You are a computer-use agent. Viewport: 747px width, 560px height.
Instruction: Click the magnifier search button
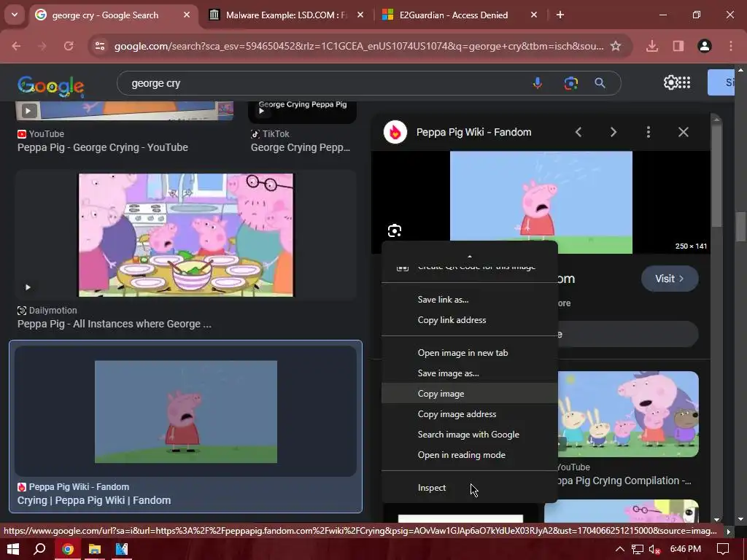point(600,83)
